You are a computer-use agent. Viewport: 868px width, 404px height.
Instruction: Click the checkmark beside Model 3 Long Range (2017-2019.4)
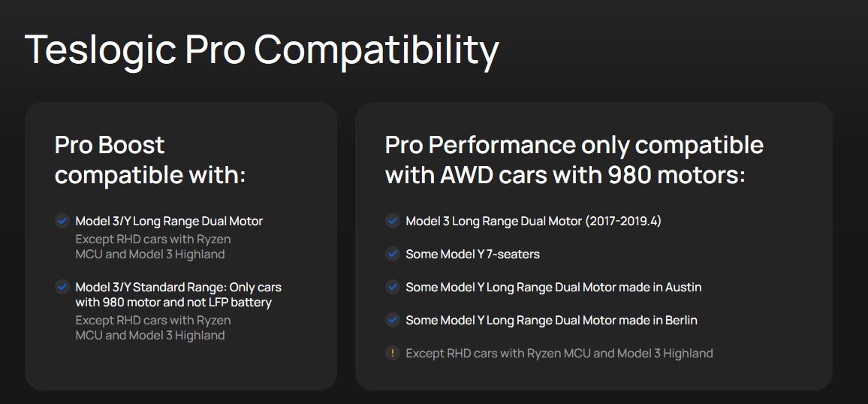(x=392, y=221)
